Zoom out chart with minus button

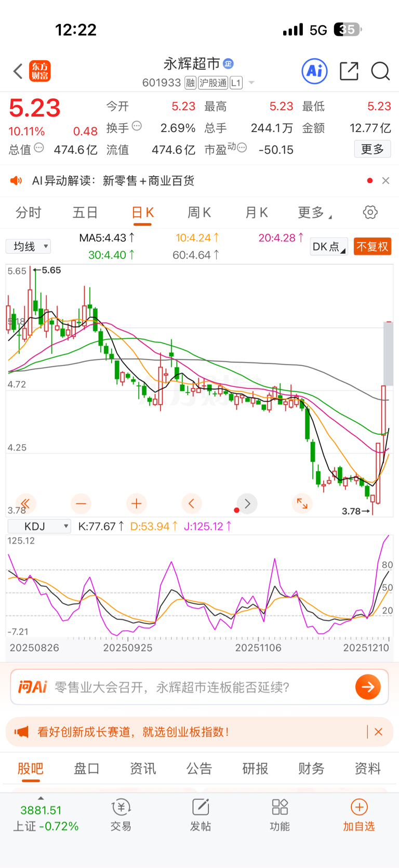81,503
